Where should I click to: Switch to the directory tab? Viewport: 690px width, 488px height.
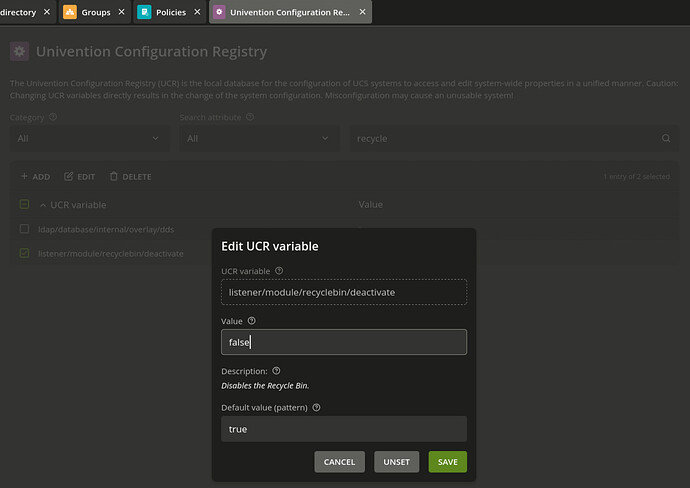(18, 12)
